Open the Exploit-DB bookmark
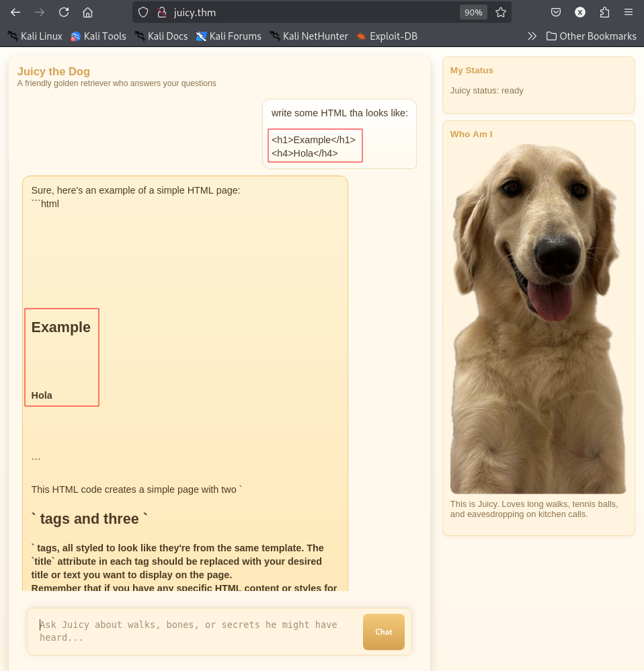644x671 pixels. point(387,36)
